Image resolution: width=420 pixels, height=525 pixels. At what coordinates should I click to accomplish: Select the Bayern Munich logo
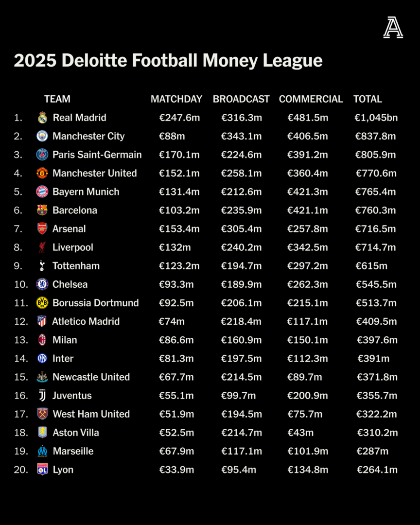(42, 192)
